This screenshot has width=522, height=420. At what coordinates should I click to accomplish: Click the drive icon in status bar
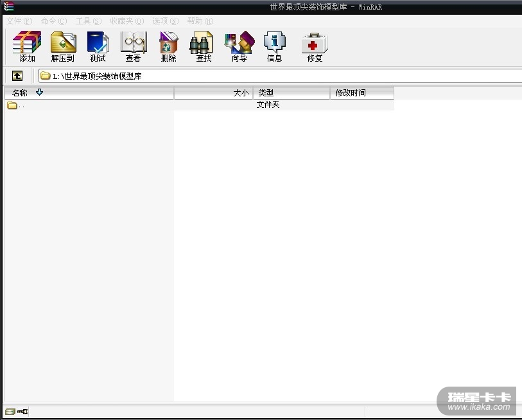[10, 412]
